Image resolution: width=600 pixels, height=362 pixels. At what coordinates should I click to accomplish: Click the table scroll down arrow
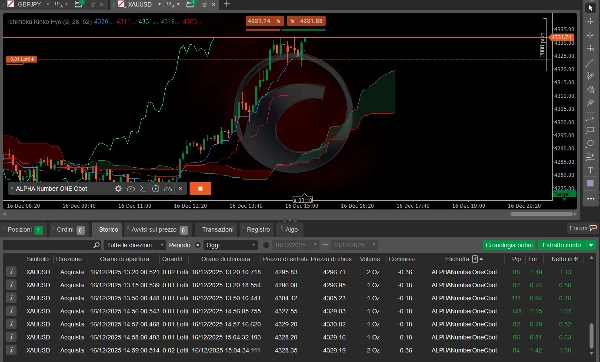592,354
